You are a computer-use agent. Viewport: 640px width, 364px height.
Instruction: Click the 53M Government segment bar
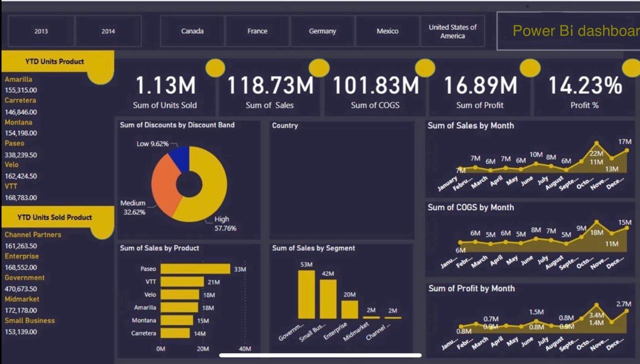point(306,294)
